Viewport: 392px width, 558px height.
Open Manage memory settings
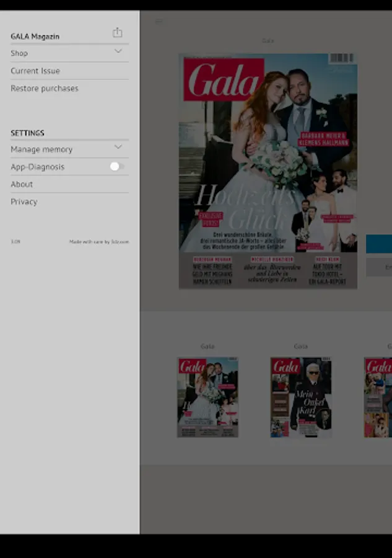pyautogui.click(x=69, y=149)
